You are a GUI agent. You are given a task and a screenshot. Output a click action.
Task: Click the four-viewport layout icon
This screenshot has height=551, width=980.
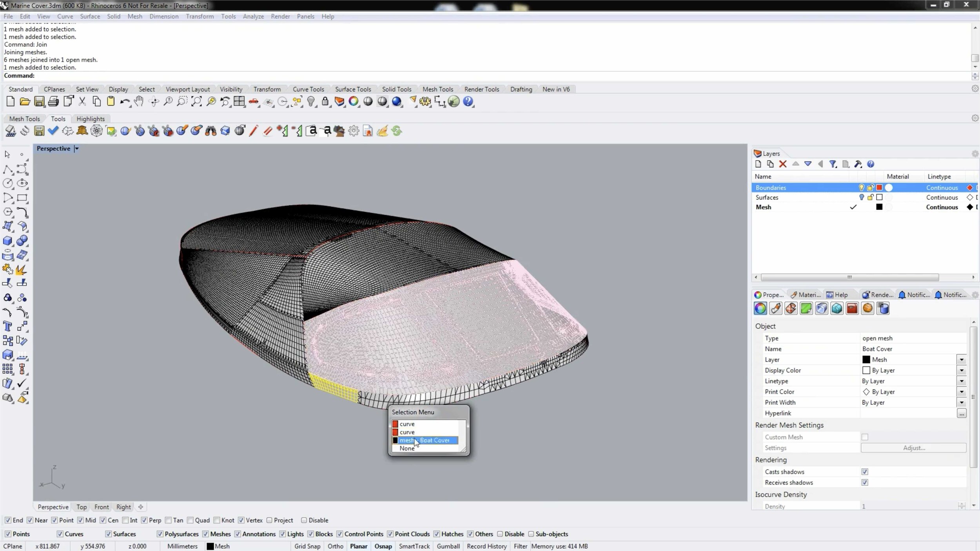click(x=239, y=101)
